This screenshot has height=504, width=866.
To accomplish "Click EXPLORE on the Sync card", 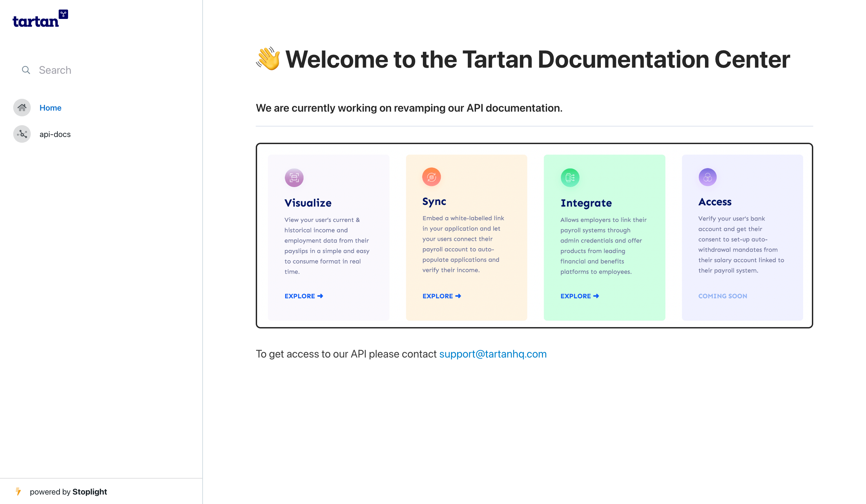I will pos(441,296).
